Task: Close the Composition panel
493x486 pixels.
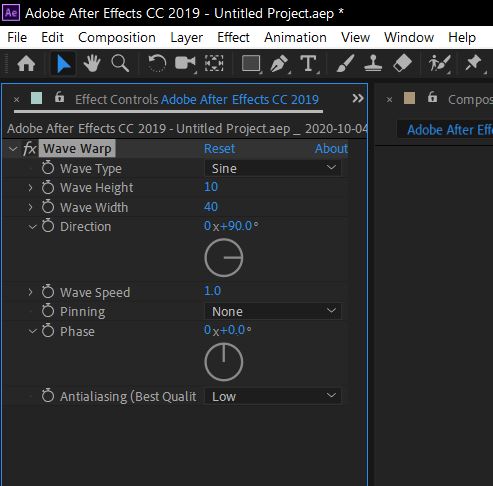Action: (x=389, y=99)
